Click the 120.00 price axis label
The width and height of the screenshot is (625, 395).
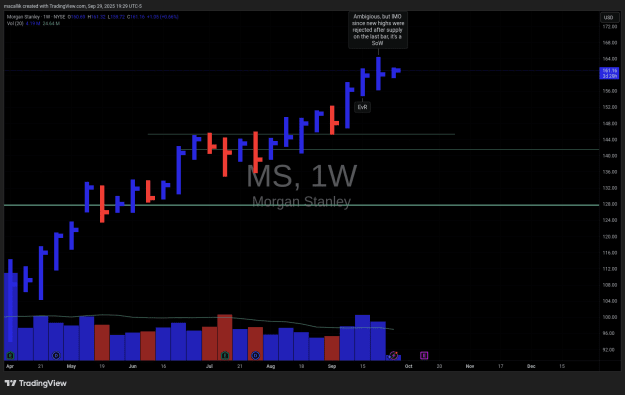click(x=610, y=236)
